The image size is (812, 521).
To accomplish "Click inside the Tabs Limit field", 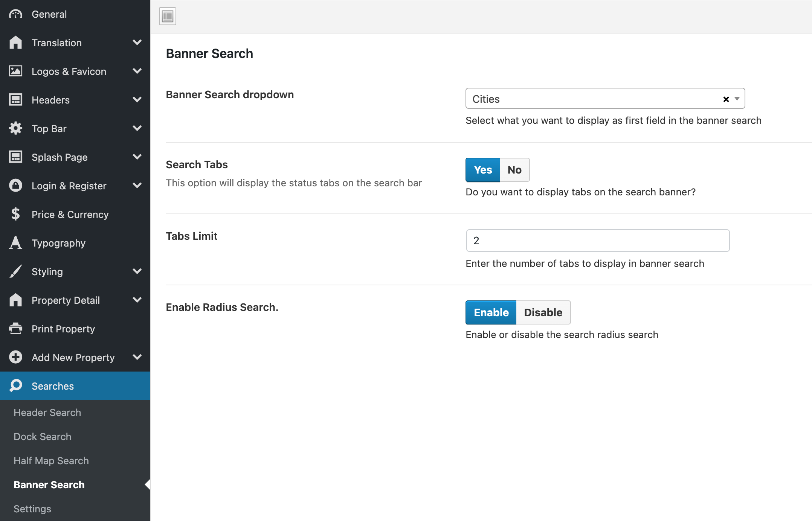I will click(x=597, y=241).
